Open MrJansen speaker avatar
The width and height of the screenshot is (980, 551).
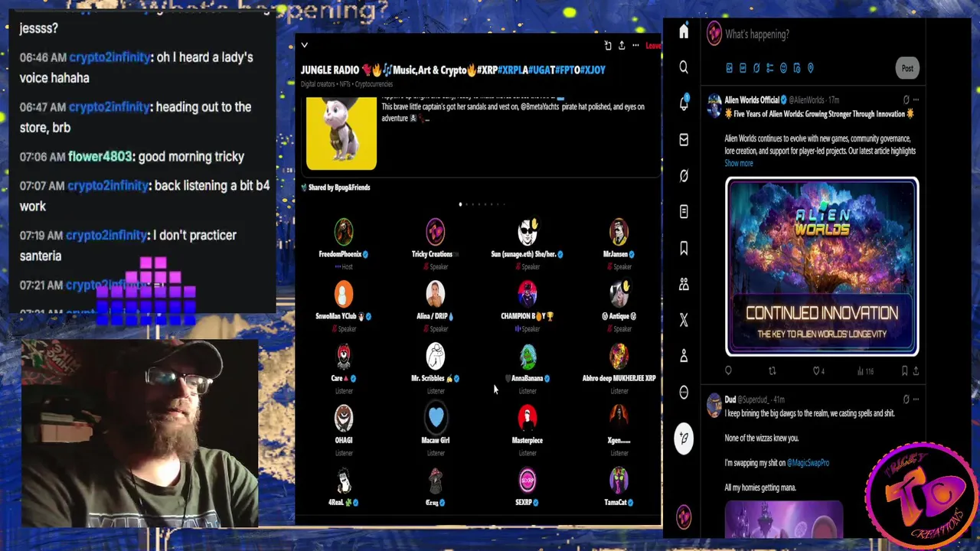coord(619,232)
